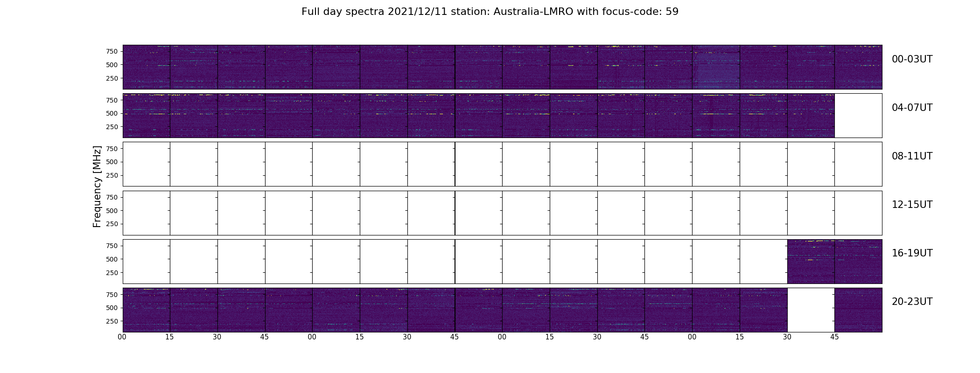Viewport: 980px width, 373px height.
Task: Click the 750 tick of the 04-07UT row
Action: [x=112, y=100]
